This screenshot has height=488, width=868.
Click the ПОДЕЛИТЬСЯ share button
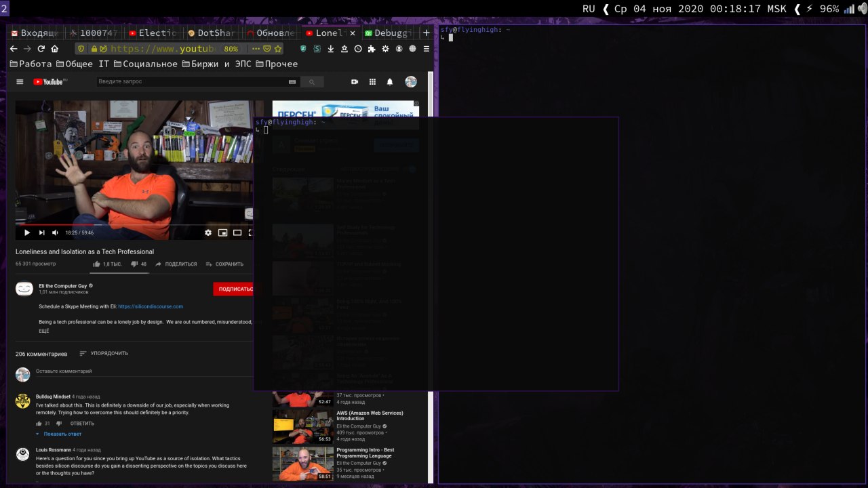click(x=176, y=264)
